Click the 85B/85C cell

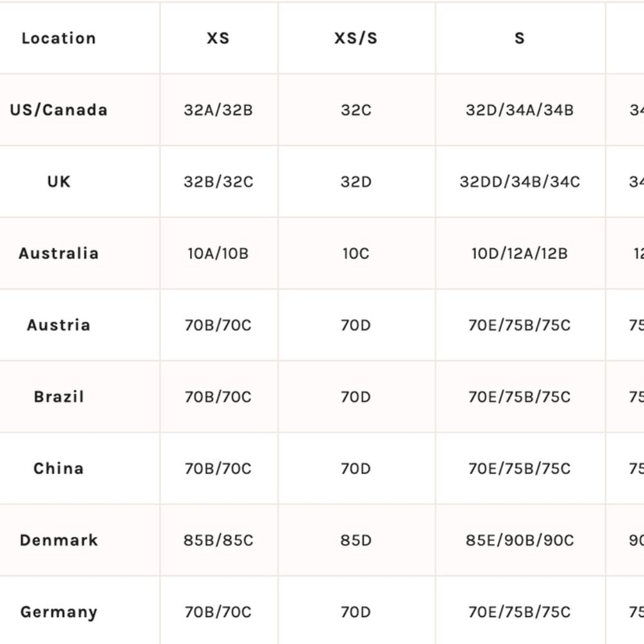click(218, 540)
